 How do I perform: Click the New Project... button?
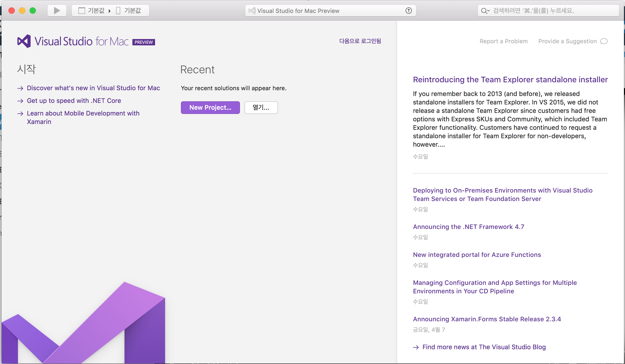pyautogui.click(x=210, y=108)
